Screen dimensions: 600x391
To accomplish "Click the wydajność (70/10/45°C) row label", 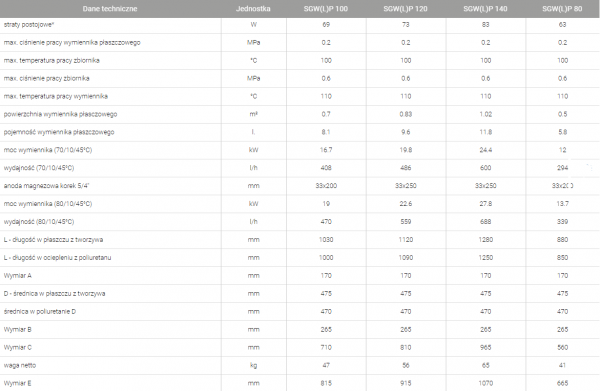I will click(x=39, y=168).
